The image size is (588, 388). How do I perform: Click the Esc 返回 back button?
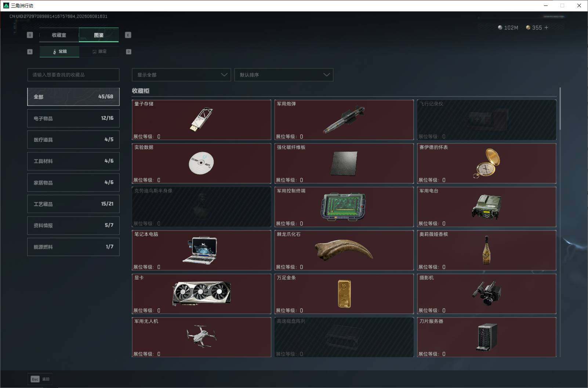coord(40,379)
